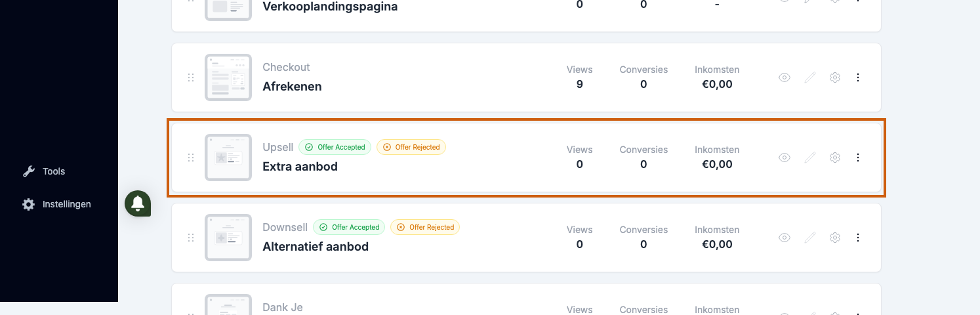This screenshot has width=980, height=315.
Task: Click Offer Accepted badge on Upsell step
Action: point(335,147)
